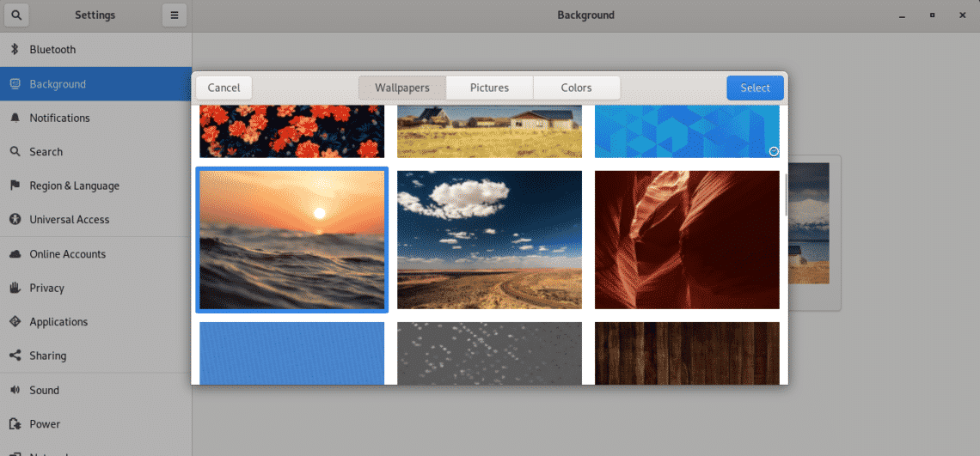
Task: Select the clouds over desert road wallpaper
Action: (489, 240)
